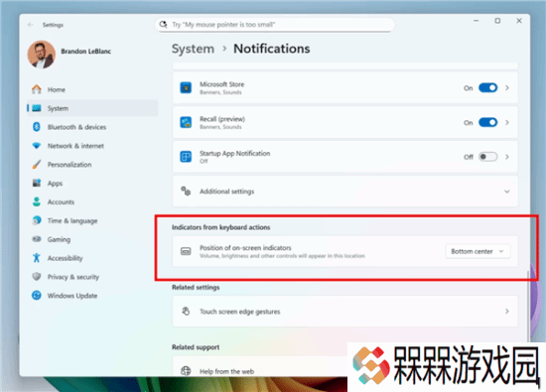
Task: Turn off Microsoft Store notifications toggle
Action: [x=487, y=87]
